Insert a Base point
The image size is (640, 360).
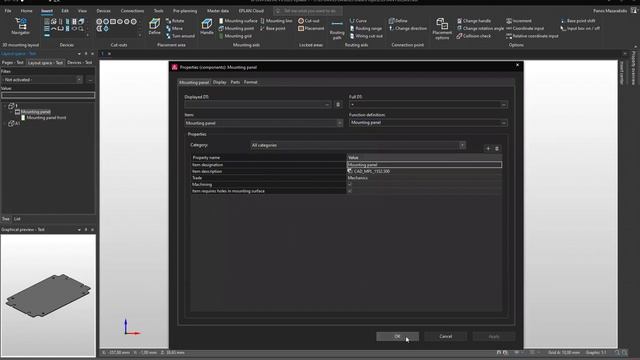point(273,28)
